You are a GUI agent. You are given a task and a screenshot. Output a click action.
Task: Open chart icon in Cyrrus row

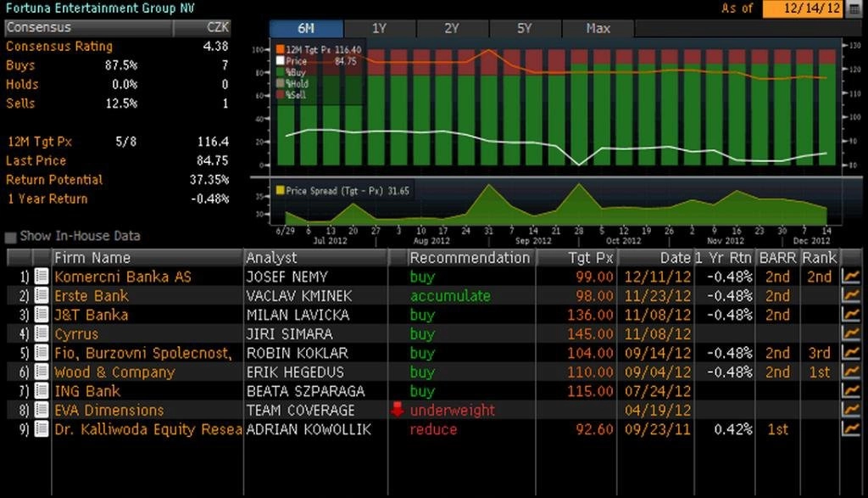click(850, 333)
